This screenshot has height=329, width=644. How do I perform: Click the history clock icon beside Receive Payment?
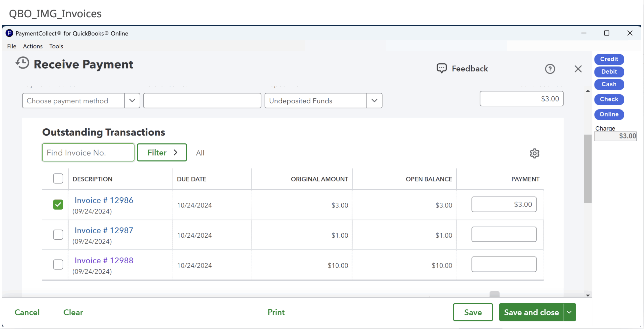pos(23,63)
